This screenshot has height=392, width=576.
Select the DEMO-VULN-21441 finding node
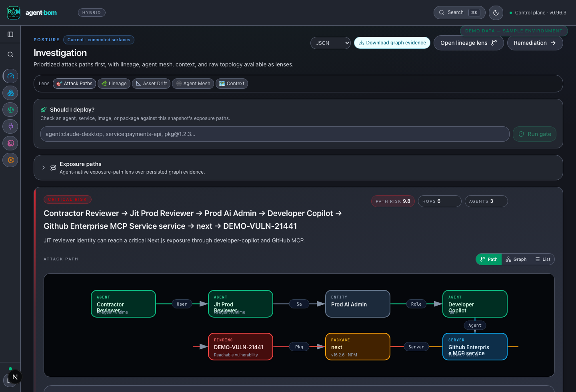point(241,347)
